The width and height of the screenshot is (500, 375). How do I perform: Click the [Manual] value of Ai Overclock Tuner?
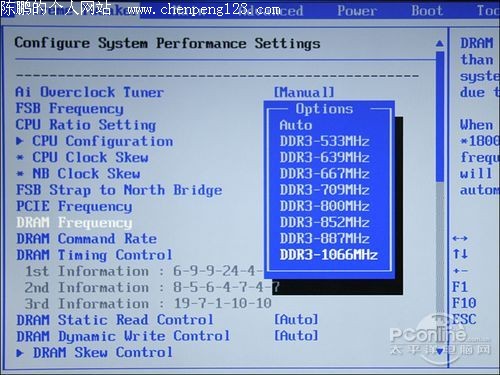tap(304, 92)
